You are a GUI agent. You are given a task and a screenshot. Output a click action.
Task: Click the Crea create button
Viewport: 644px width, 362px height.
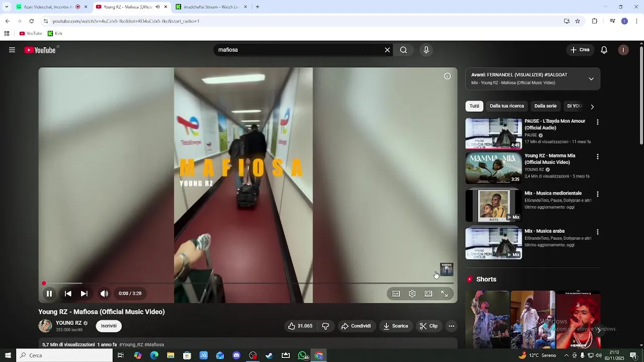pyautogui.click(x=580, y=50)
